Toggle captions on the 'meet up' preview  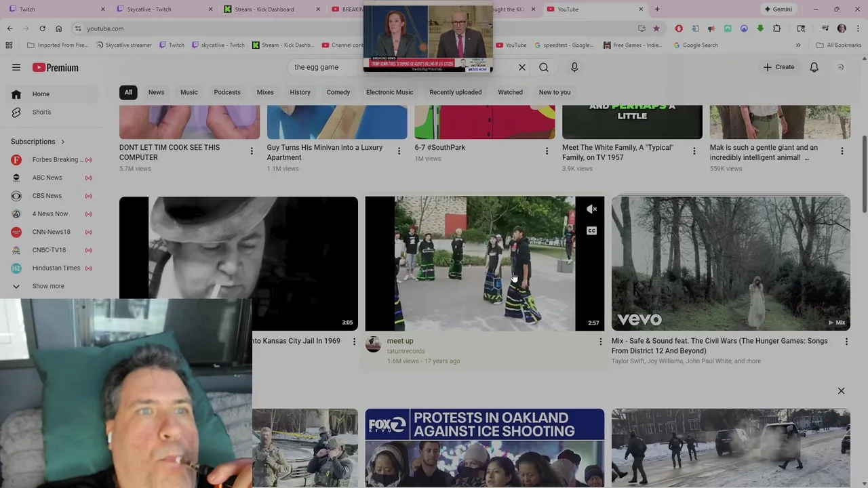coord(591,231)
